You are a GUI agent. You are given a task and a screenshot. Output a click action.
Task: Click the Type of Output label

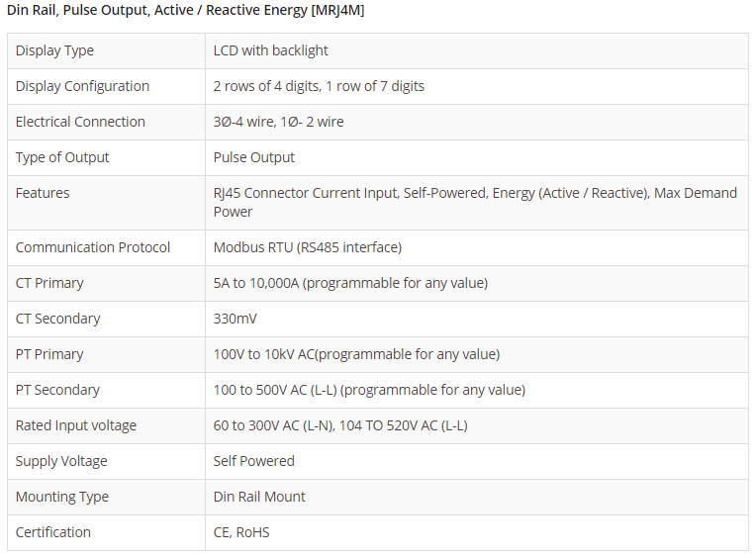click(x=62, y=157)
